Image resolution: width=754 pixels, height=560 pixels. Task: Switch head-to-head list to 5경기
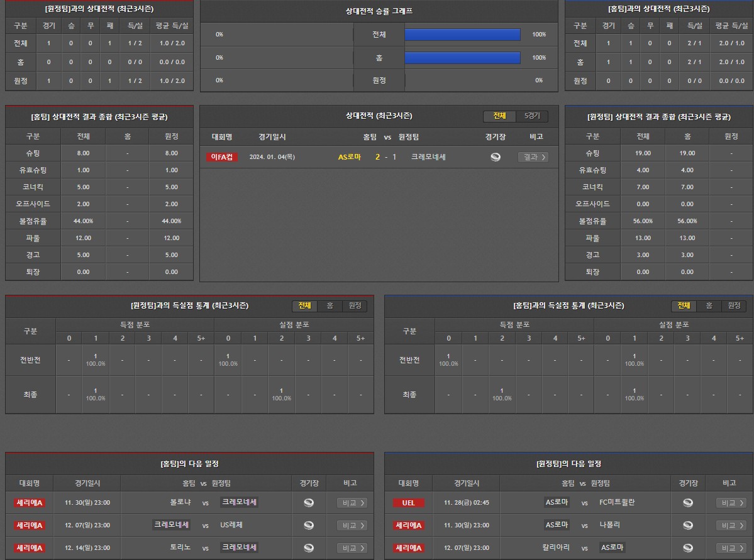click(x=532, y=116)
